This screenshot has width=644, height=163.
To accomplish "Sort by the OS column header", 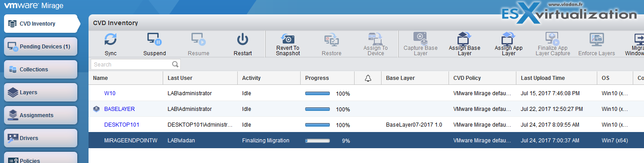I will tap(615, 78).
